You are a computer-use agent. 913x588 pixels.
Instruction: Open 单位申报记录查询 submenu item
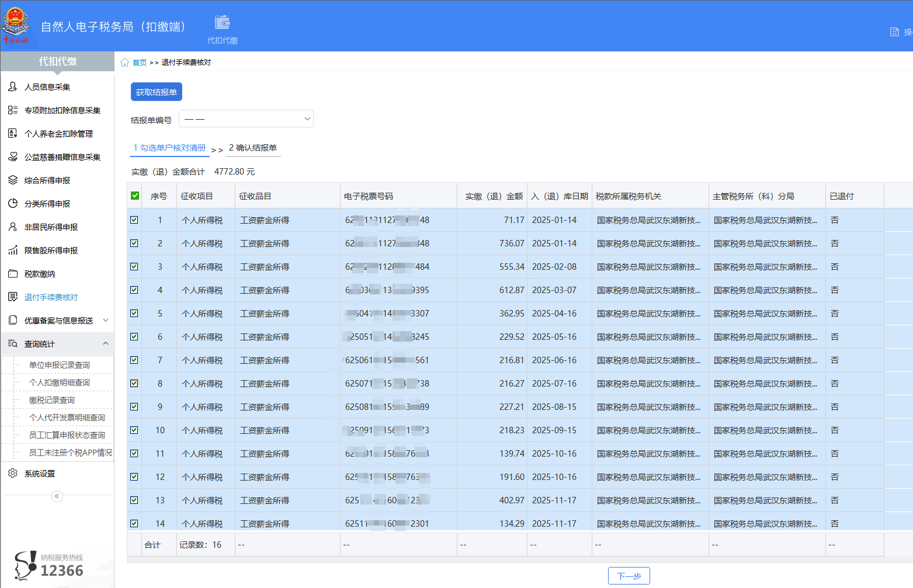pos(60,365)
